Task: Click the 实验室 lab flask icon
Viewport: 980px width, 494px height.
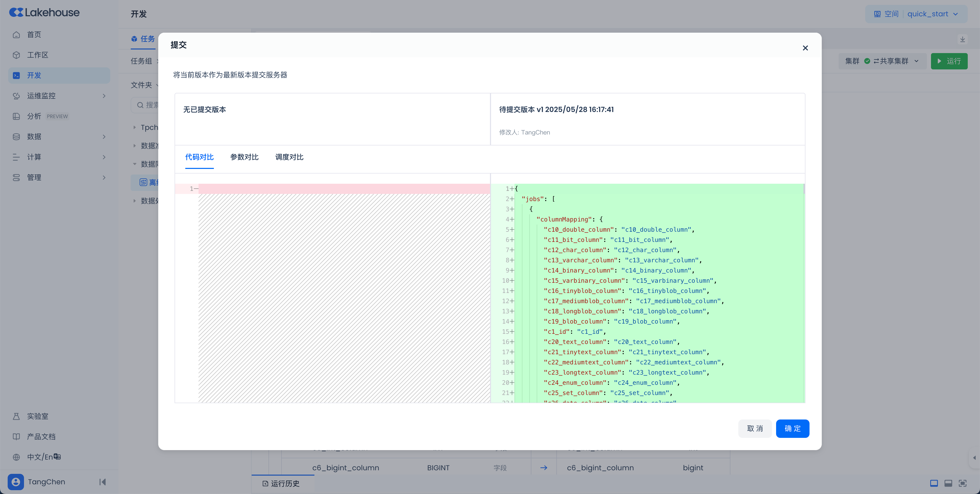Action: coord(16,416)
